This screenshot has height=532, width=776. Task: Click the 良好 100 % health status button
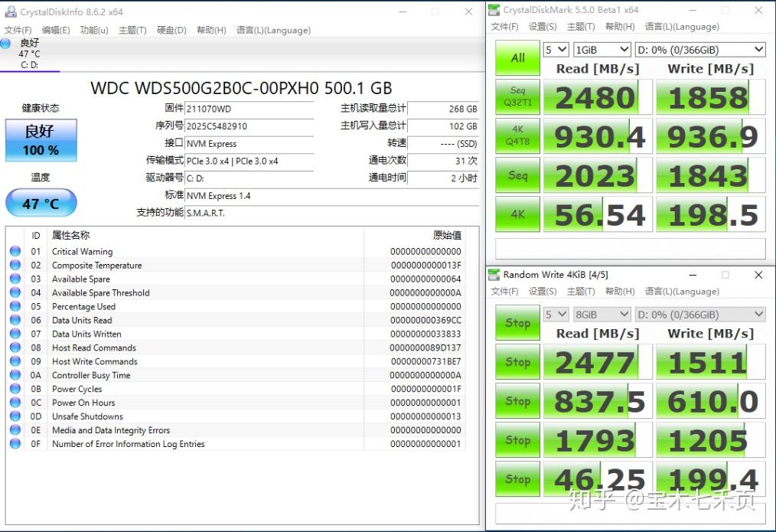41,140
